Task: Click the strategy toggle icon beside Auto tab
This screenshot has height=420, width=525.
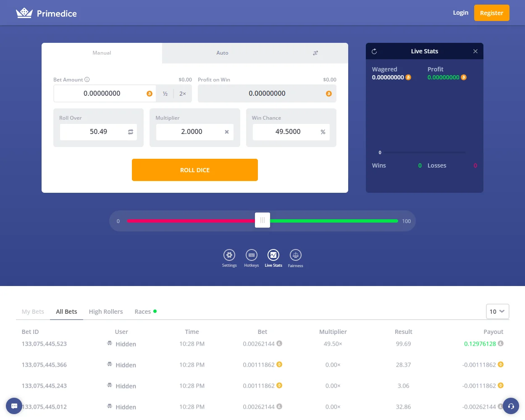Action: tap(315, 53)
